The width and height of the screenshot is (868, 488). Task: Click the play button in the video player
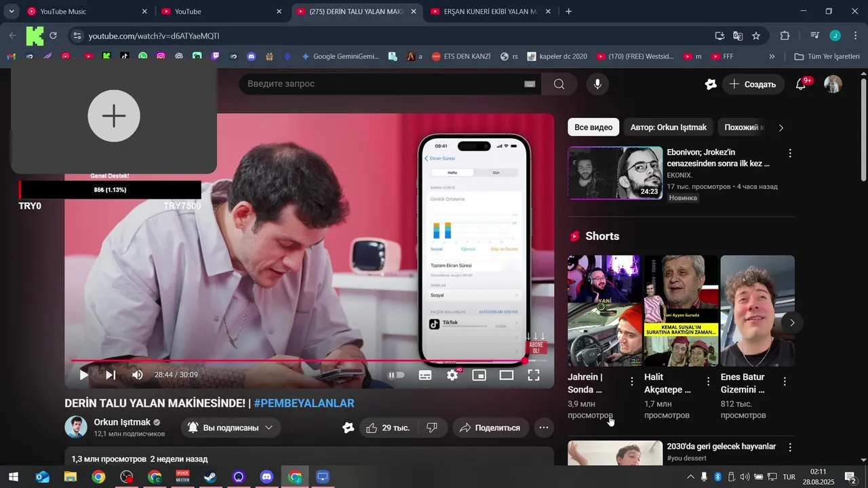84,375
